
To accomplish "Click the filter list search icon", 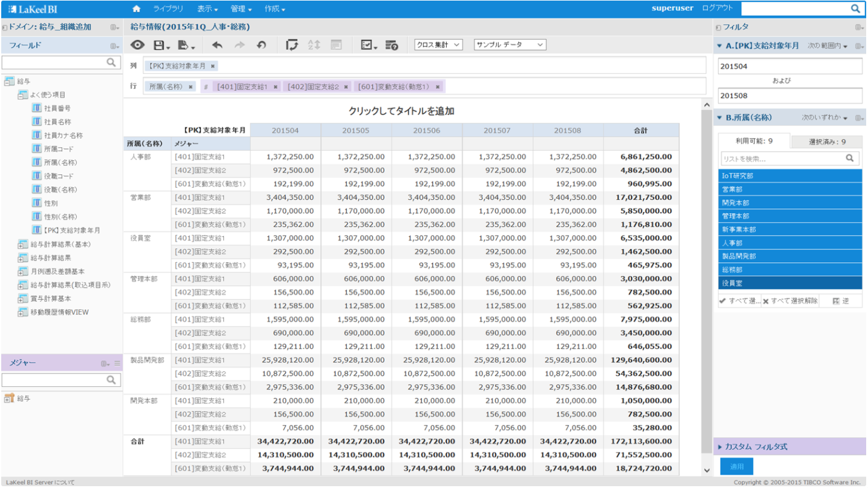I will [850, 158].
